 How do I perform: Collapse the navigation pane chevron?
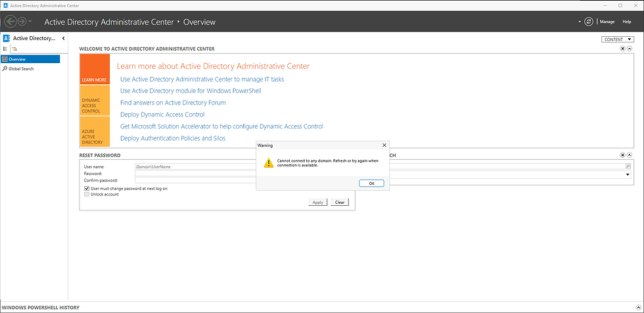(63, 38)
